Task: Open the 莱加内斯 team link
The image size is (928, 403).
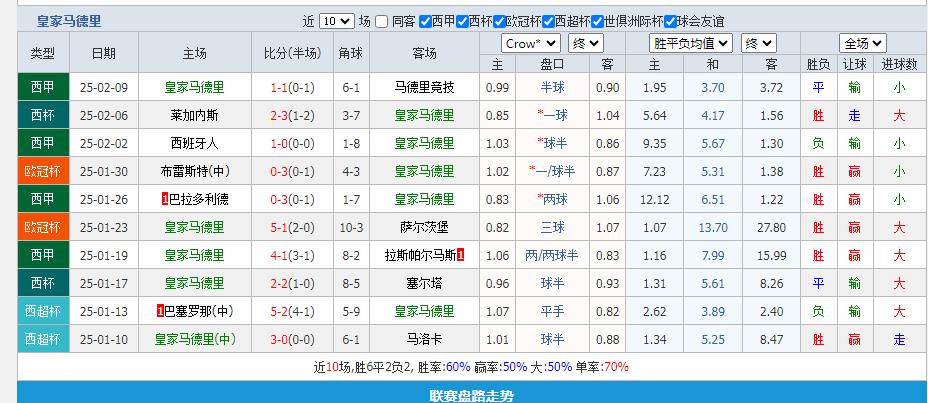Action: point(194,115)
